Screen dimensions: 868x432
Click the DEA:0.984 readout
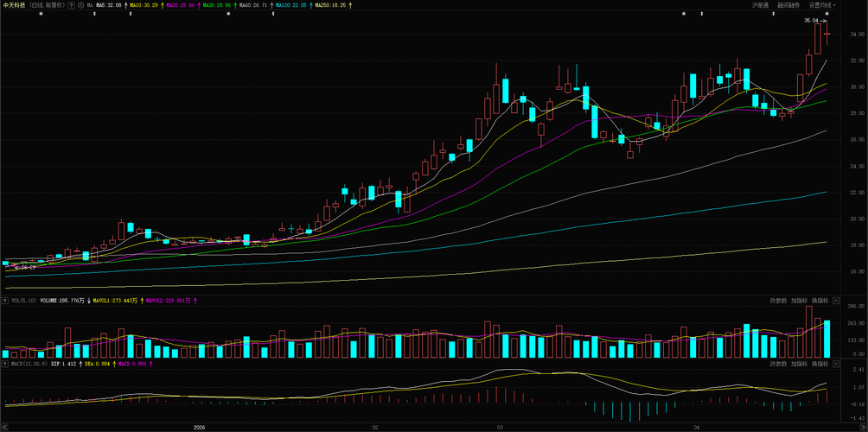tap(98, 365)
